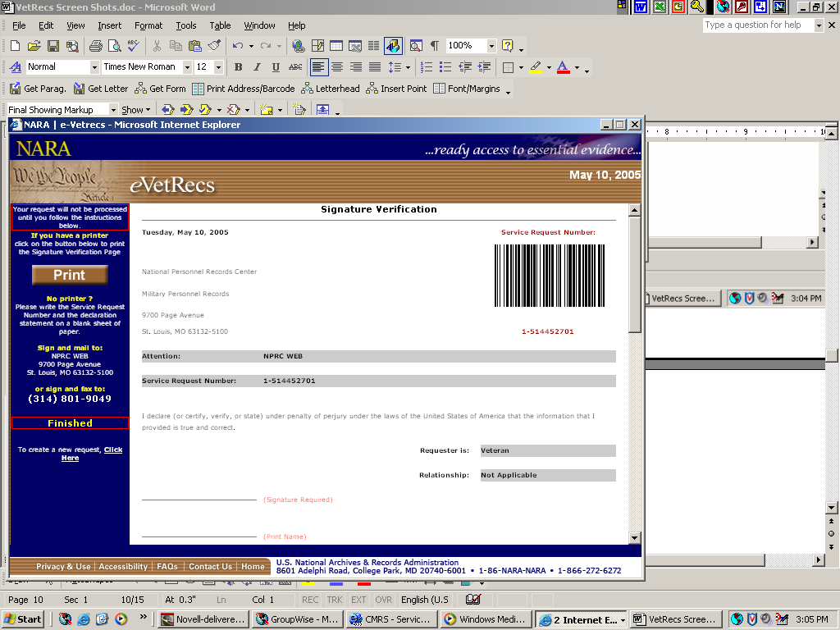The height and width of the screenshot is (630, 840).
Task: Open the Final Showing Markup dropdown
Action: 112,110
